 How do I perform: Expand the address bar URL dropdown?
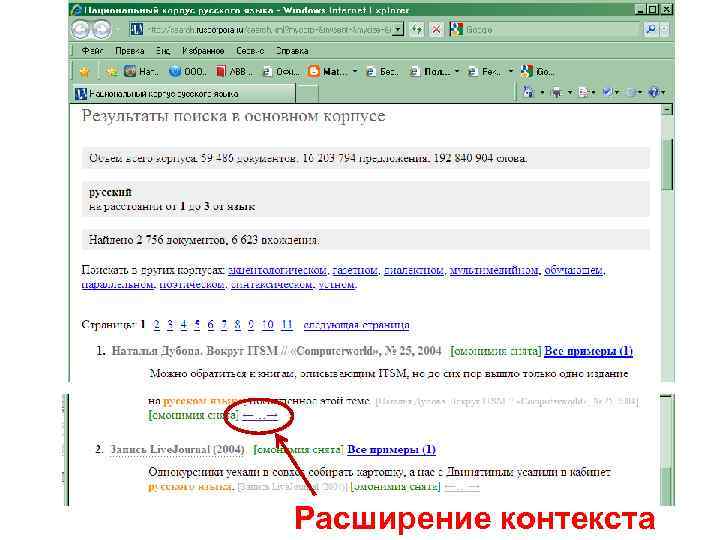tap(399, 29)
